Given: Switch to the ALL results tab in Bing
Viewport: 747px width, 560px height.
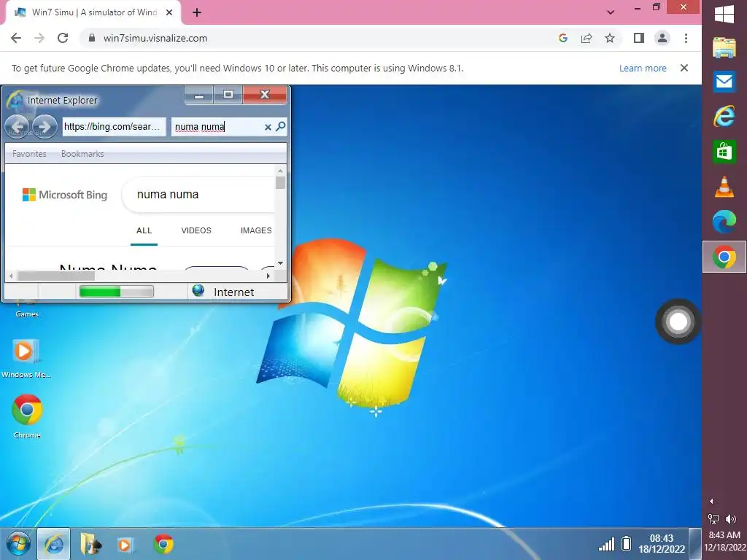Looking at the screenshot, I should coord(144,230).
